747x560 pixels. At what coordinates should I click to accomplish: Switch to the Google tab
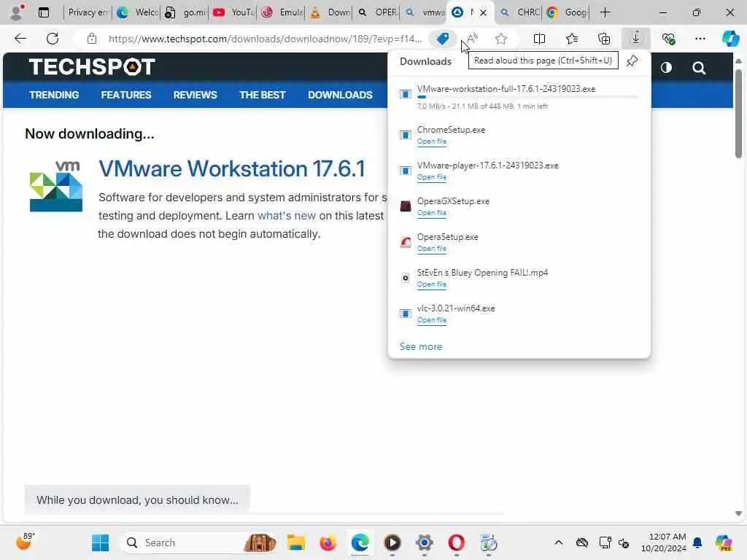[567, 12]
